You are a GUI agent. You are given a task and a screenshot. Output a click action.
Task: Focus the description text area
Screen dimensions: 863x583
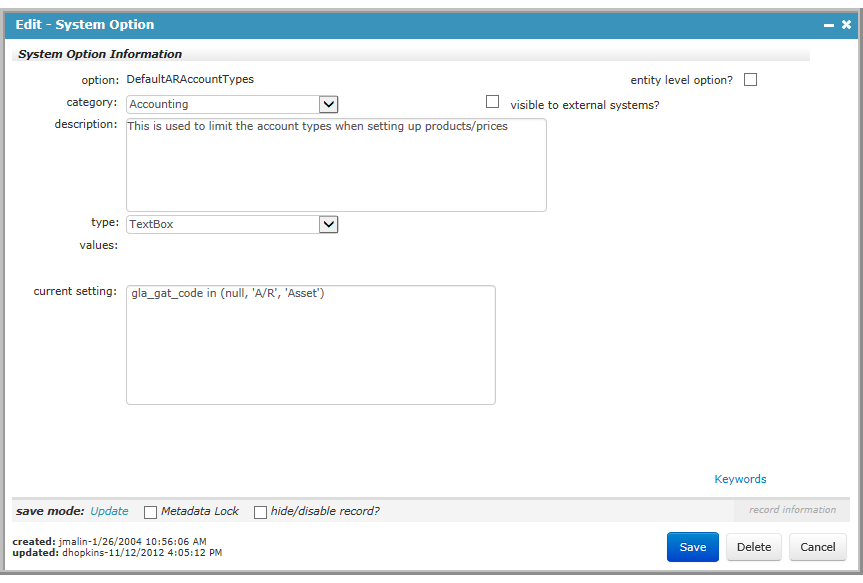click(336, 165)
